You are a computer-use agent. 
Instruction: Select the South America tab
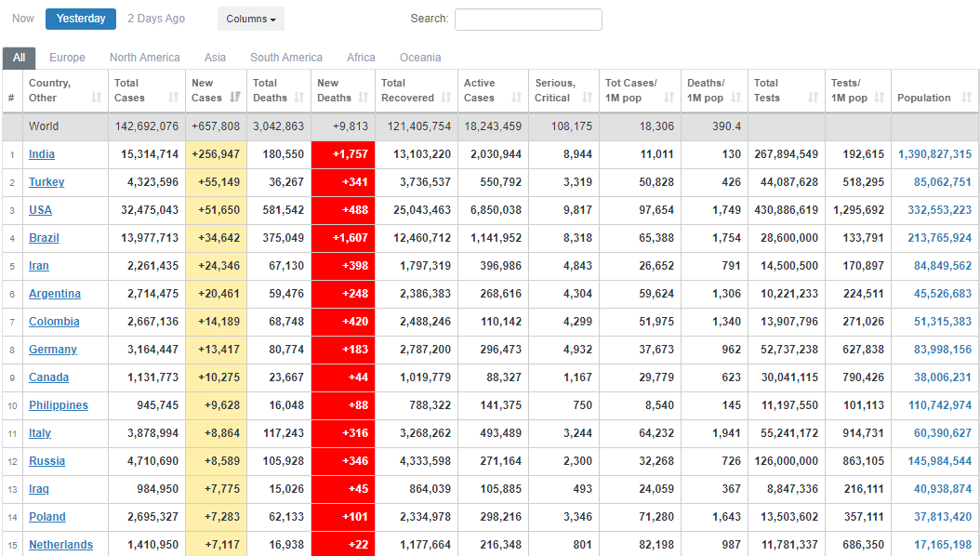point(286,58)
